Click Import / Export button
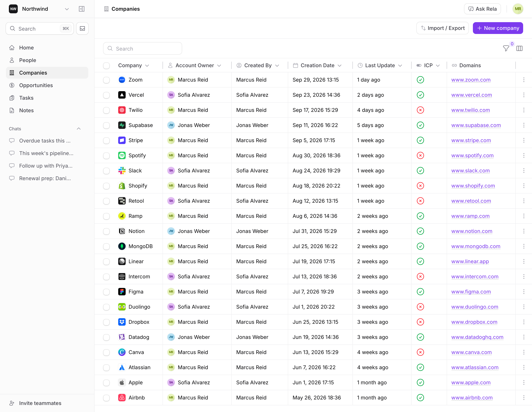Screen dimensions: 532x412 tap(442, 28)
